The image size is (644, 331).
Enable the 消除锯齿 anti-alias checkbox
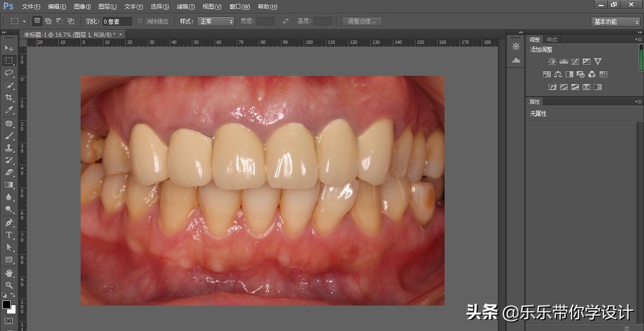tap(140, 21)
